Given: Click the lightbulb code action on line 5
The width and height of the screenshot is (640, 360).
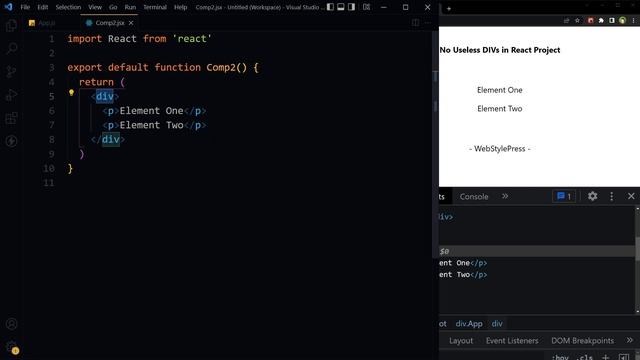Looking at the screenshot, I should click(x=71, y=93).
